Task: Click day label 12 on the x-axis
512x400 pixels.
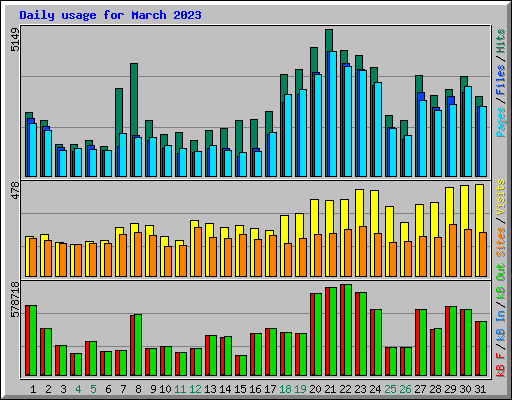Action: tap(195, 389)
